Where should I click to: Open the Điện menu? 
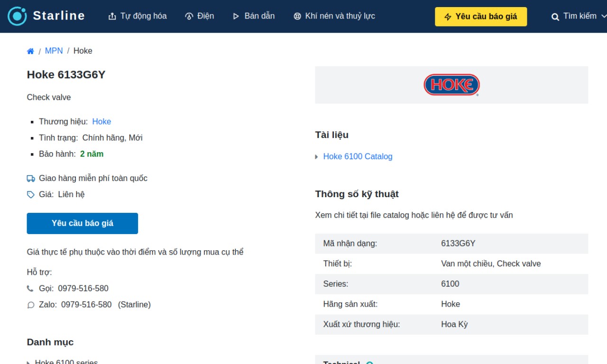click(200, 16)
